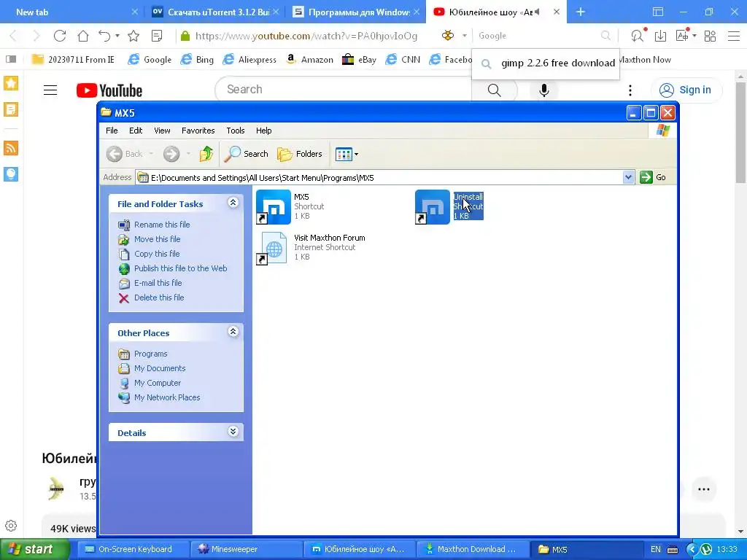The image size is (747, 560).
Task: Open dropdown next to the bee icon
Action: click(x=464, y=36)
